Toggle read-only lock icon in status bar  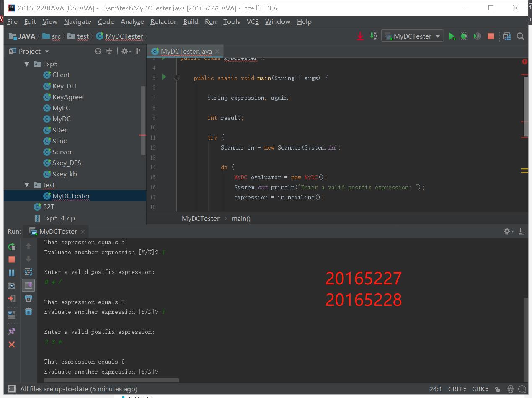497,389
